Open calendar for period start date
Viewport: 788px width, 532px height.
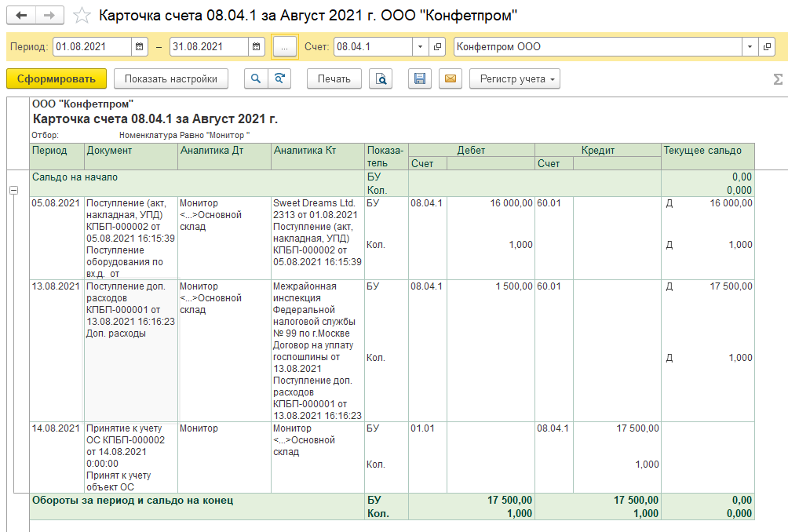[140, 47]
